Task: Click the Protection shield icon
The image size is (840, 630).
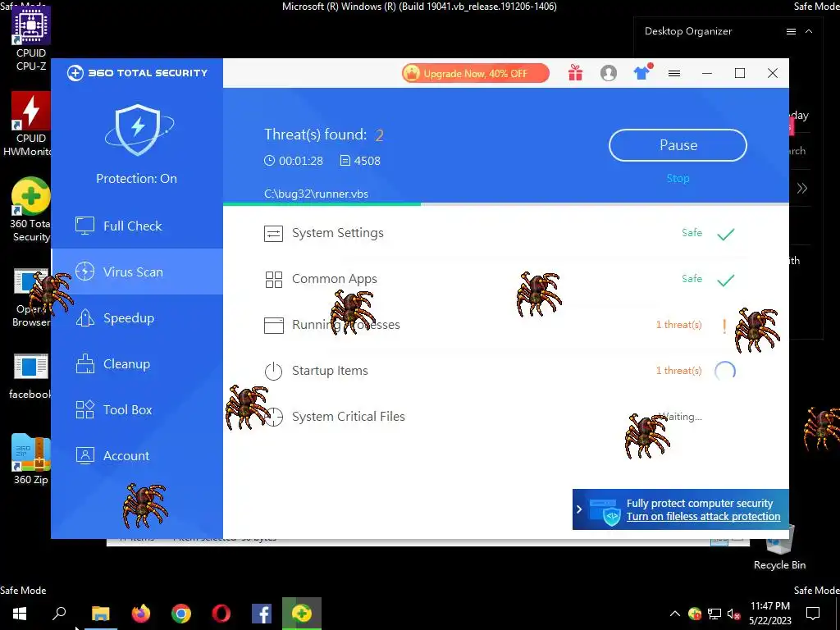Action: (138, 130)
